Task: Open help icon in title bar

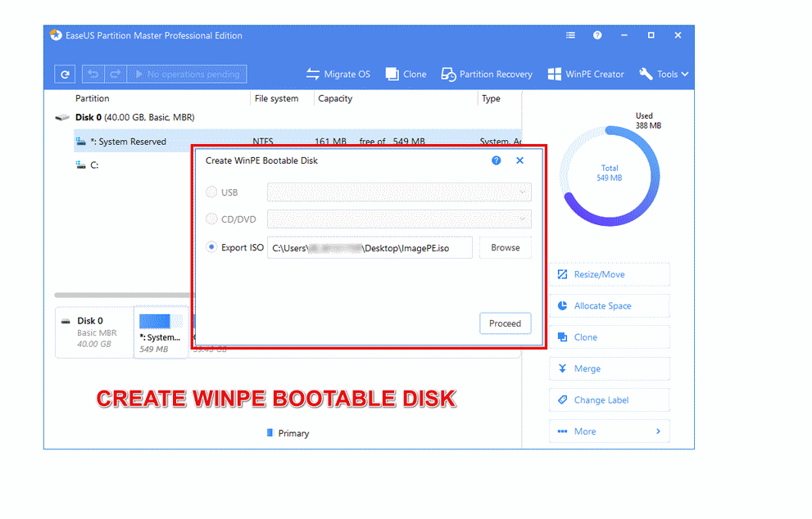Action: [x=597, y=35]
